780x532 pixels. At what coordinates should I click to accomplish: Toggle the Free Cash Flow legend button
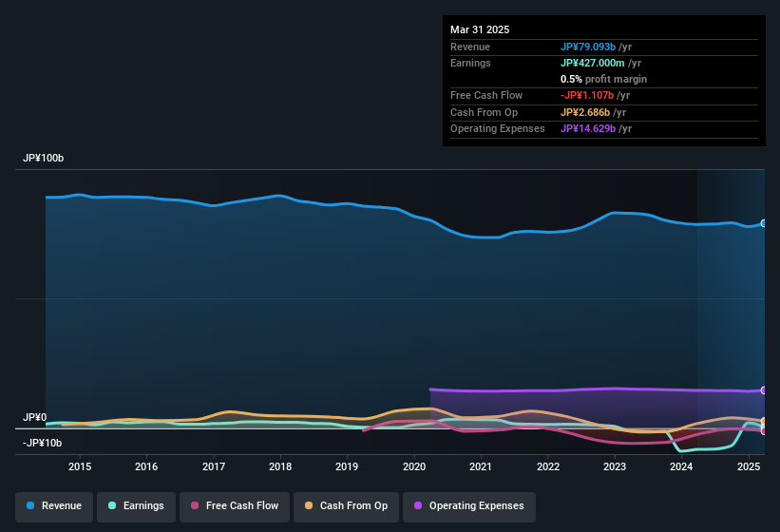tap(235, 506)
